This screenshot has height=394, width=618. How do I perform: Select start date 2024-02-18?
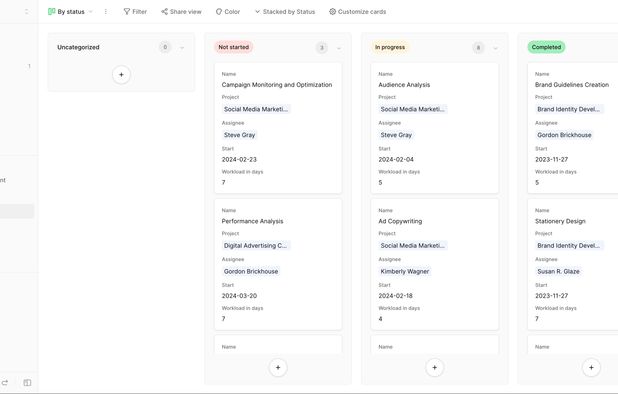pos(395,296)
